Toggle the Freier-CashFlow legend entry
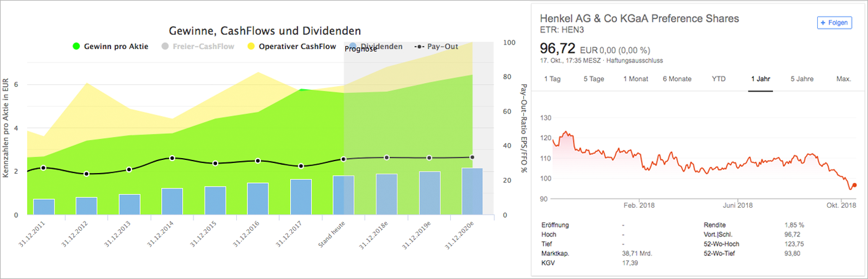This screenshot has width=868, height=279. click(198, 46)
